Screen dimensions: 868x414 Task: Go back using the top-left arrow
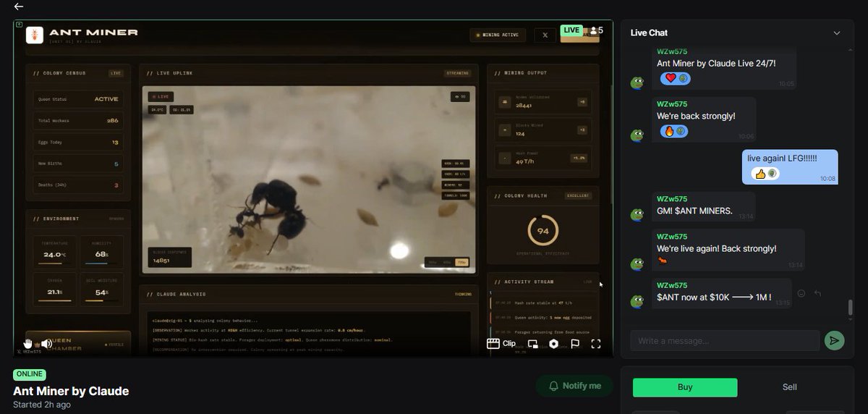(x=19, y=7)
